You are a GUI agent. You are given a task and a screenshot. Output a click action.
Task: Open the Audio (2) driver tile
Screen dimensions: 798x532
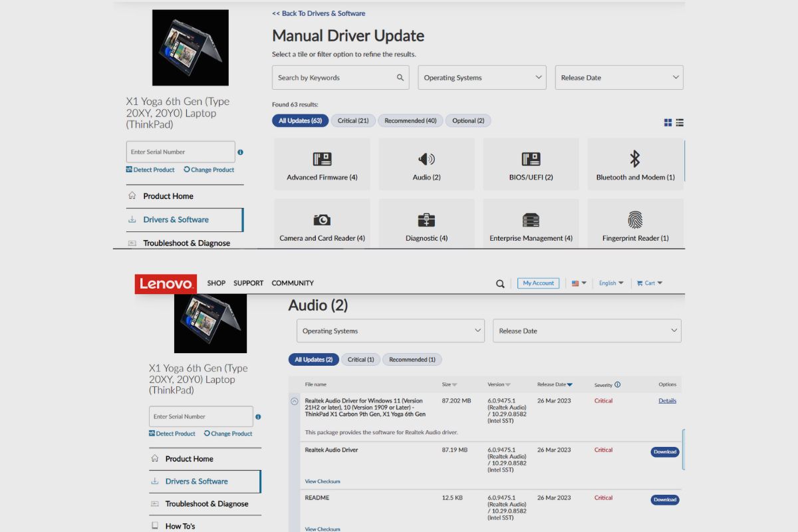(x=426, y=164)
